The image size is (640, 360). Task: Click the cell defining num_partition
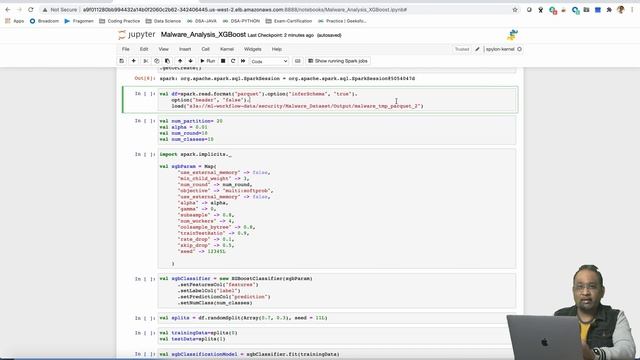[337, 130]
